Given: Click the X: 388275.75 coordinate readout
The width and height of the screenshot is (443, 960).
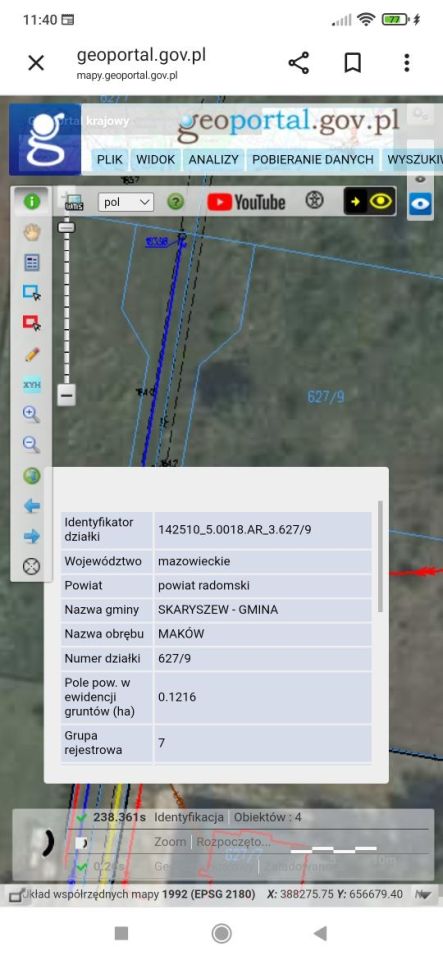Looking at the screenshot, I should [x=300, y=894].
